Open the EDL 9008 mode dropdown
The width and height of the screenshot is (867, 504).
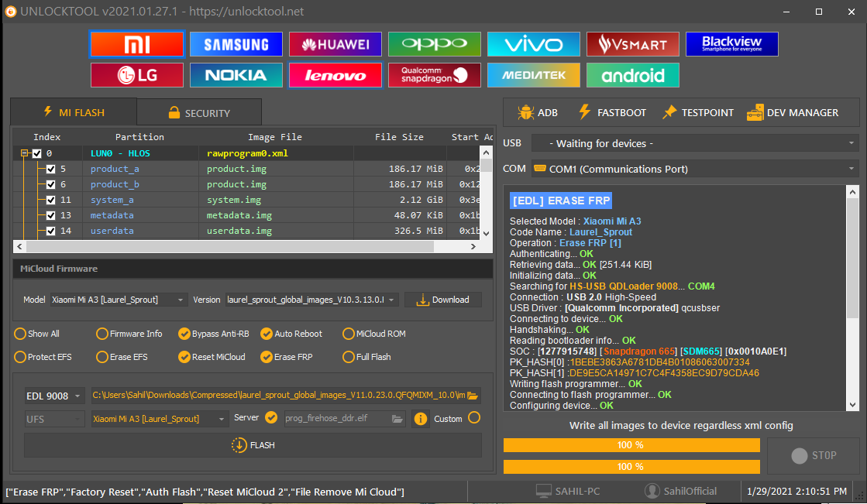pos(54,396)
